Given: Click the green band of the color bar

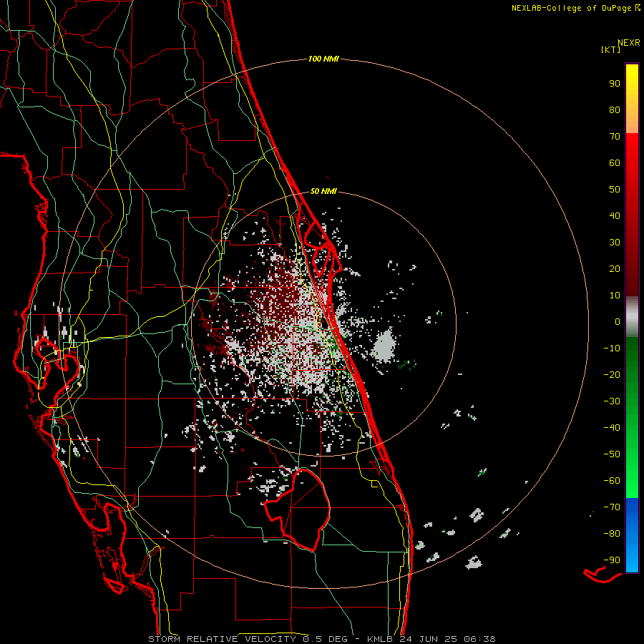Looking at the screenshot, I should coord(632,418).
